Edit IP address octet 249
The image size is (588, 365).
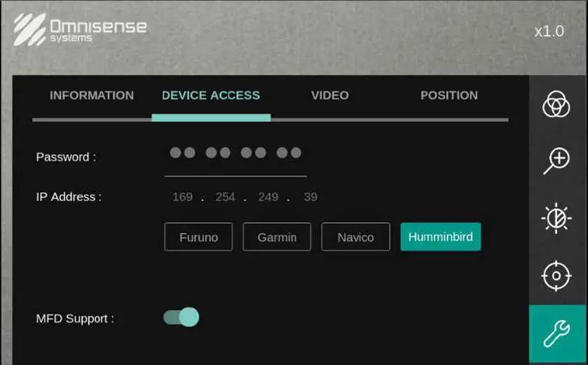(268, 197)
